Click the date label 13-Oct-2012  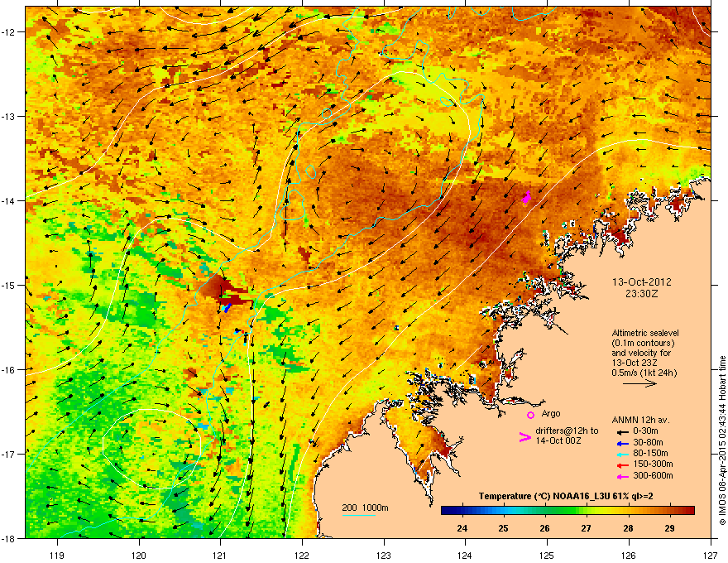(x=642, y=282)
